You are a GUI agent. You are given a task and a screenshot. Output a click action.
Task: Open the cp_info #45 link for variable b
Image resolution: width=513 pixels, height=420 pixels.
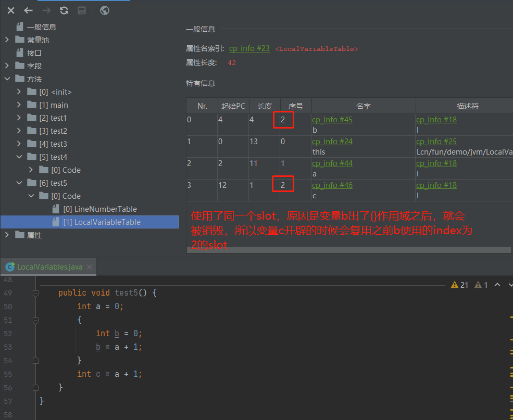[332, 120]
